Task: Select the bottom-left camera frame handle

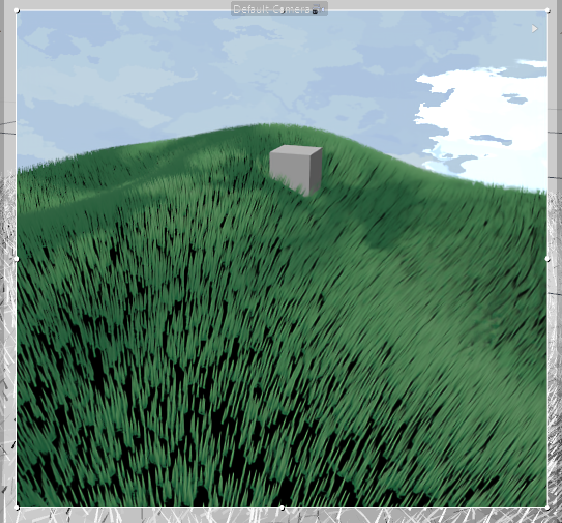Action: tap(17, 508)
